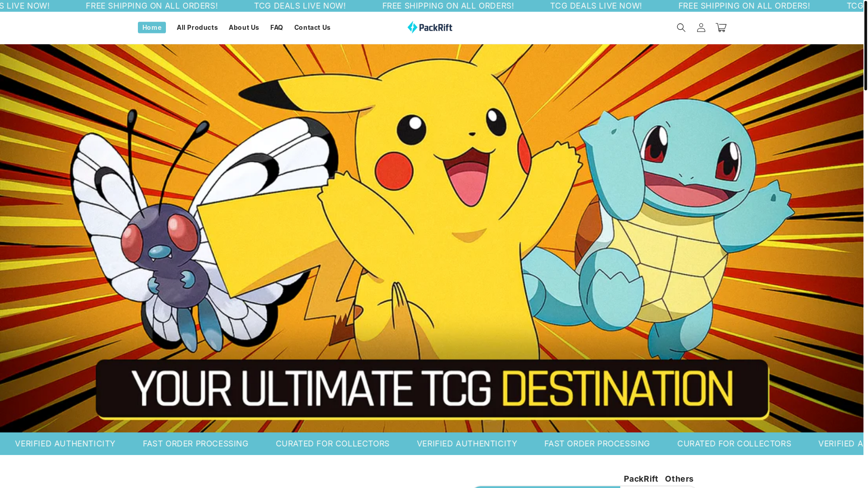
Task: Open the search icon in header
Action: pos(681,28)
